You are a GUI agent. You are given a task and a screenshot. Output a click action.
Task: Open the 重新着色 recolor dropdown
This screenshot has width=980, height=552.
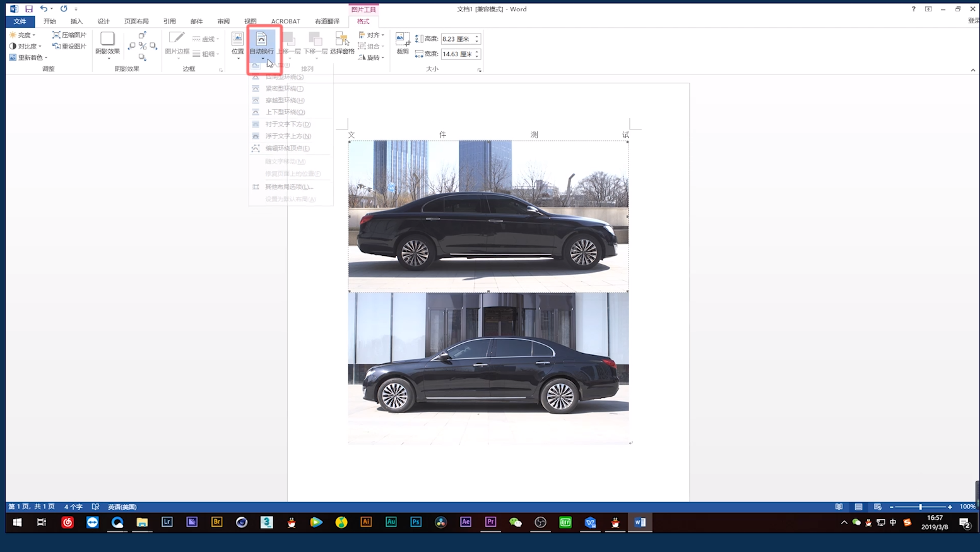coord(28,57)
